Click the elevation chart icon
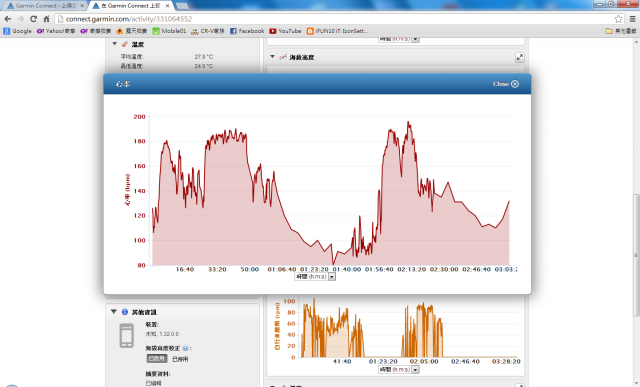Viewport: 640px width, 387px height. tap(283, 57)
